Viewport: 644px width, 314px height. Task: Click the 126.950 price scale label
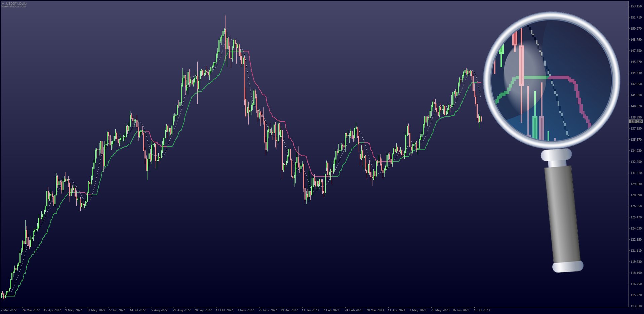point(636,206)
